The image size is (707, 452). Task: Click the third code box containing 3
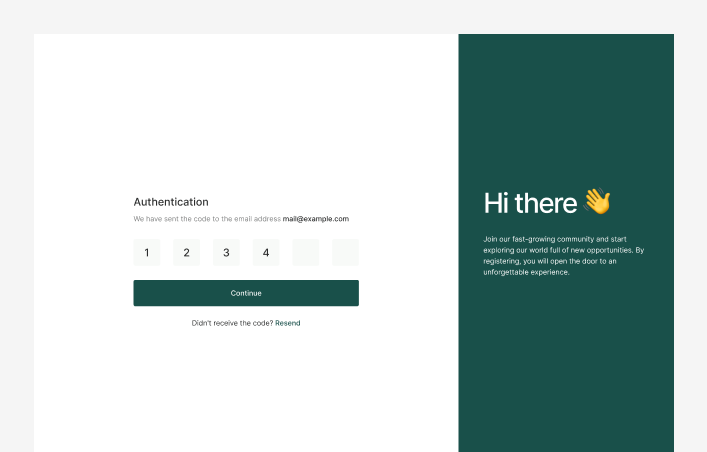pos(226,253)
